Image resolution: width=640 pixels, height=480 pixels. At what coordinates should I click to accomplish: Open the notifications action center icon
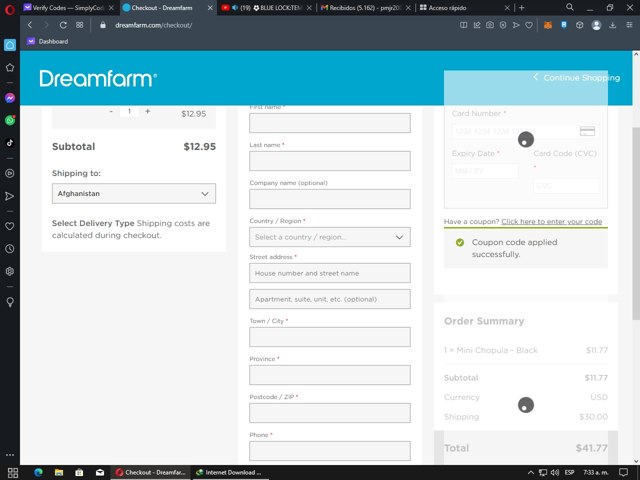[x=624, y=473]
